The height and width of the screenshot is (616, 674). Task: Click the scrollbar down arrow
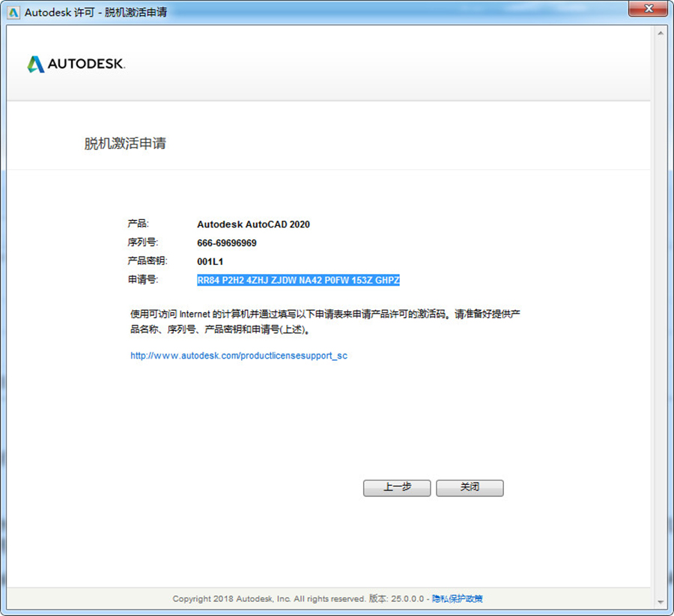pos(661,603)
